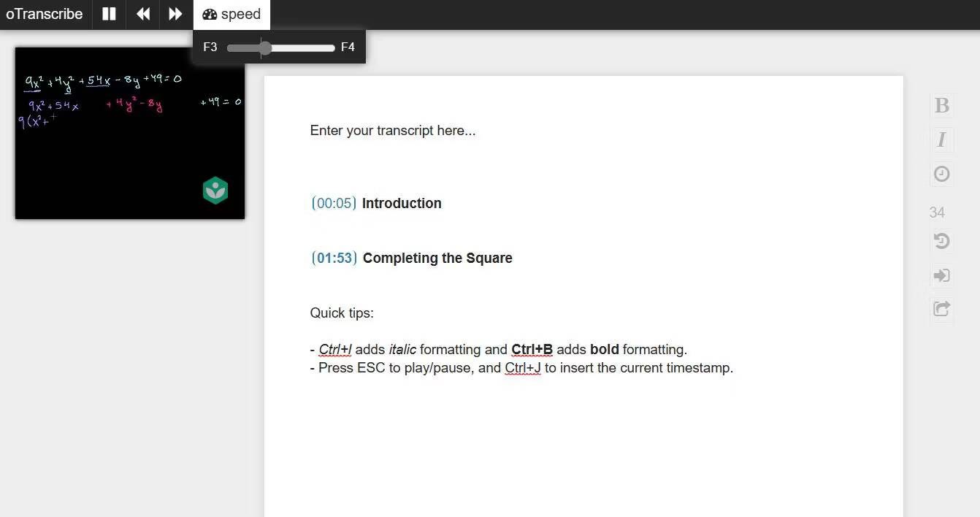Pause the audio playback

109,15
